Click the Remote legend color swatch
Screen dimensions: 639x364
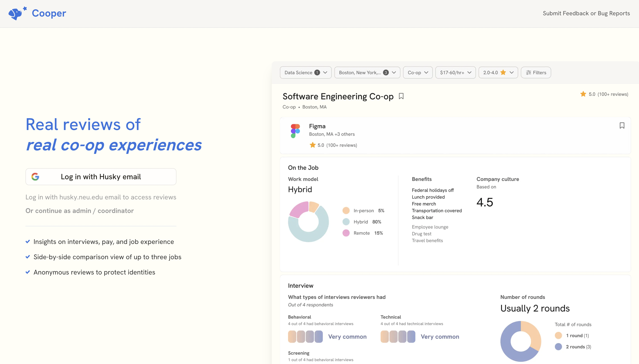tap(346, 233)
